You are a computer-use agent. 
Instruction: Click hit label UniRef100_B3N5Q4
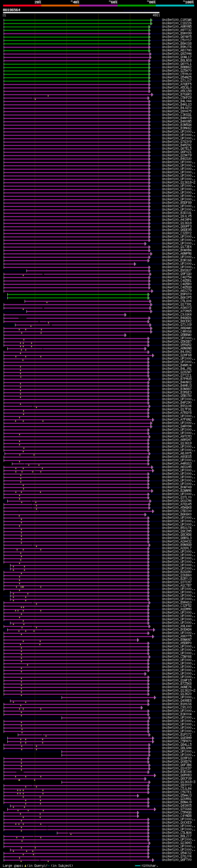tap(177, 125)
